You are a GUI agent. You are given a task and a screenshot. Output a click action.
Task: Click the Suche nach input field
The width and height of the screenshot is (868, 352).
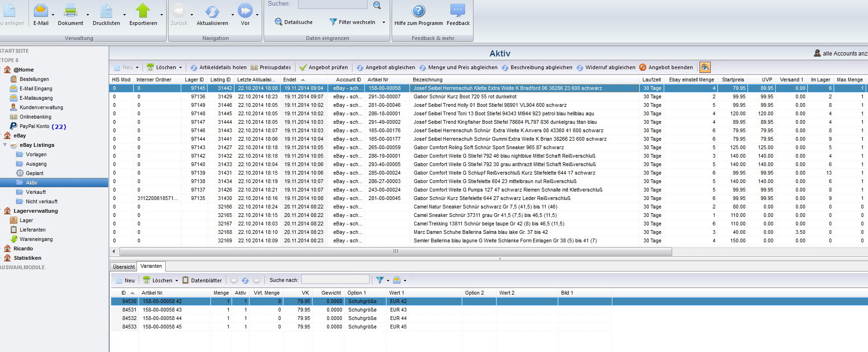(x=335, y=280)
